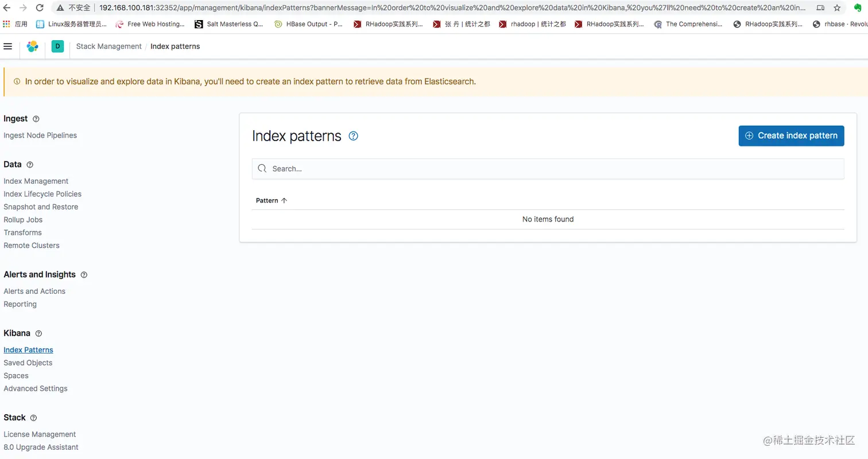Open Transforms page

click(22, 233)
